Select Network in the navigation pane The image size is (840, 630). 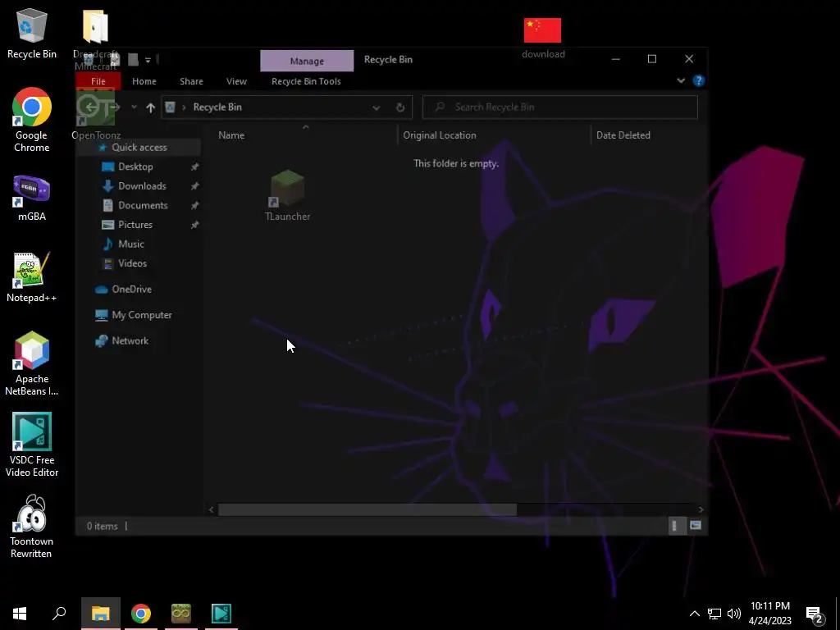click(x=130, y=340)
